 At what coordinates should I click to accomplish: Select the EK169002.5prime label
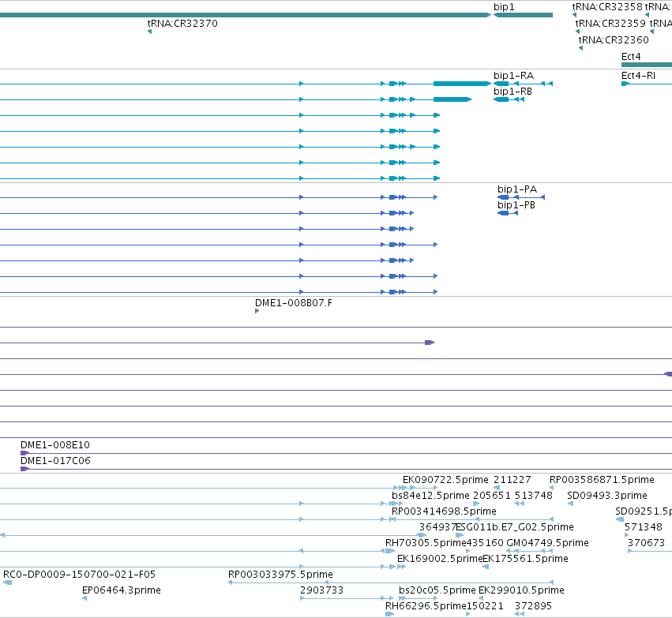tap(440, 559)
